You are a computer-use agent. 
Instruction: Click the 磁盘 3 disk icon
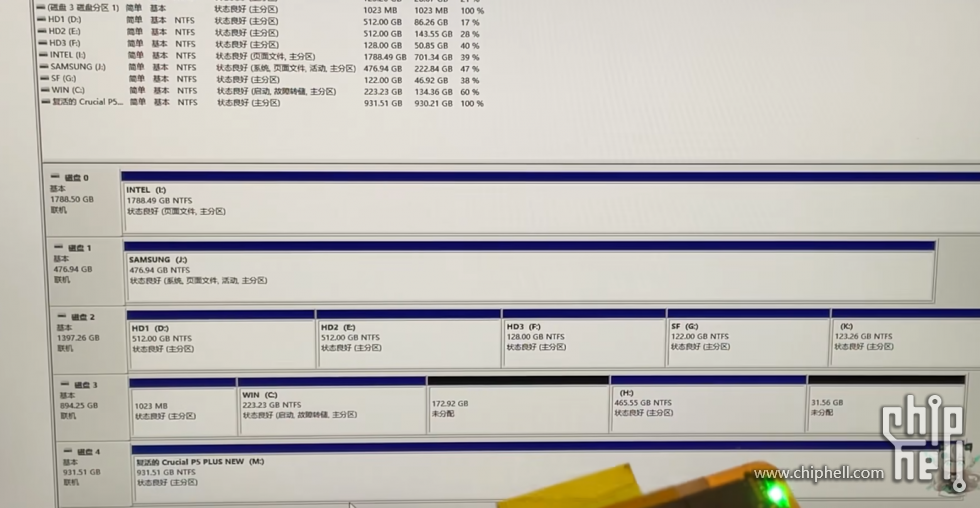tap(64, 384)
